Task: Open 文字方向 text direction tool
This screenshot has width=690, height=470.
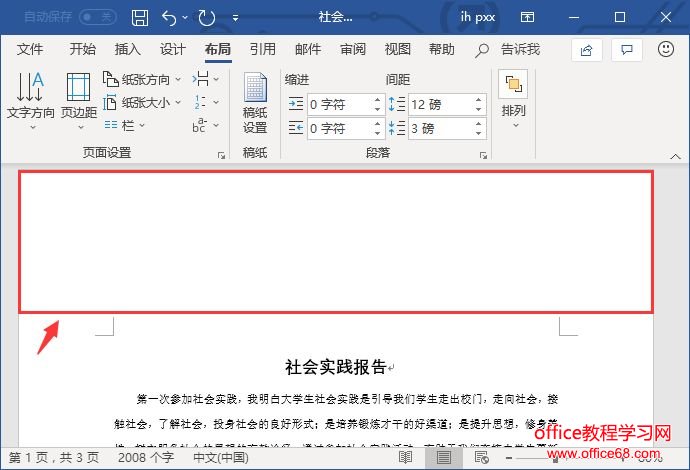Action: tap(30, 101)
